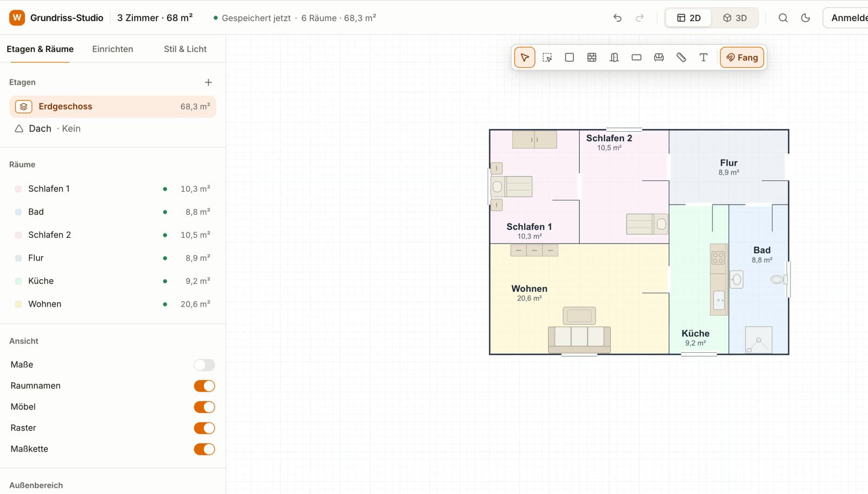The height and width of the screenshot is (494, 868).
Task: Select the wall brick tool
Action: coord(592,58)
